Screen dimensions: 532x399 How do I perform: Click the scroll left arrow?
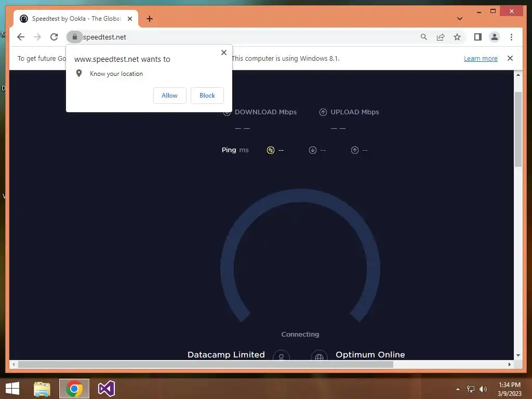(13, 364)
